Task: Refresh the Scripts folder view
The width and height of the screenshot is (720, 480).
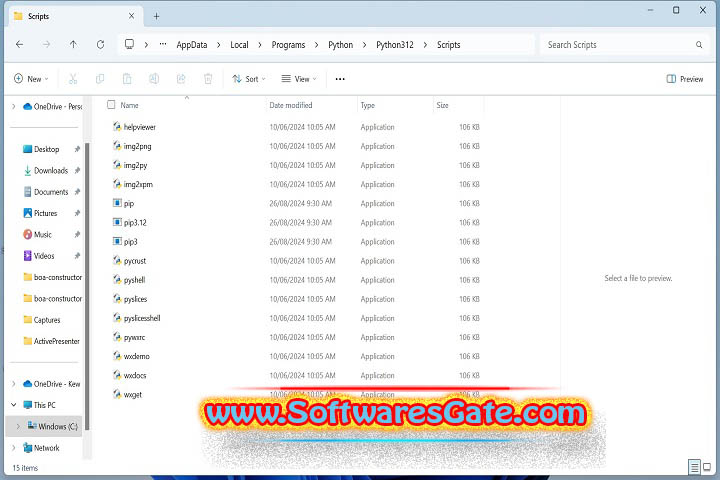Action: point(101,45)
